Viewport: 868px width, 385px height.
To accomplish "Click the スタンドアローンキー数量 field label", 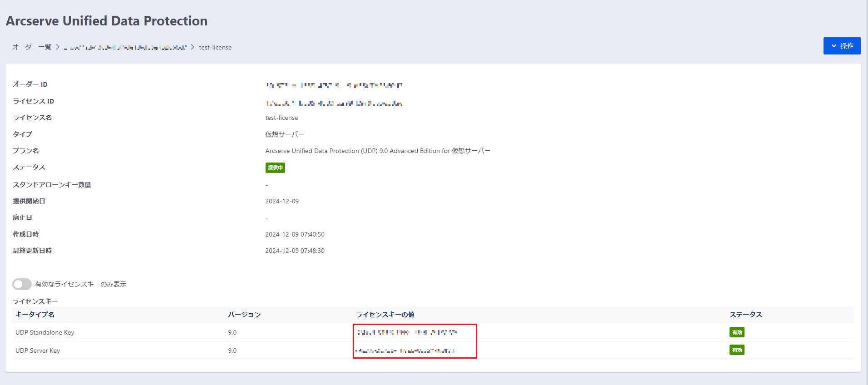I will pos(52,185).
